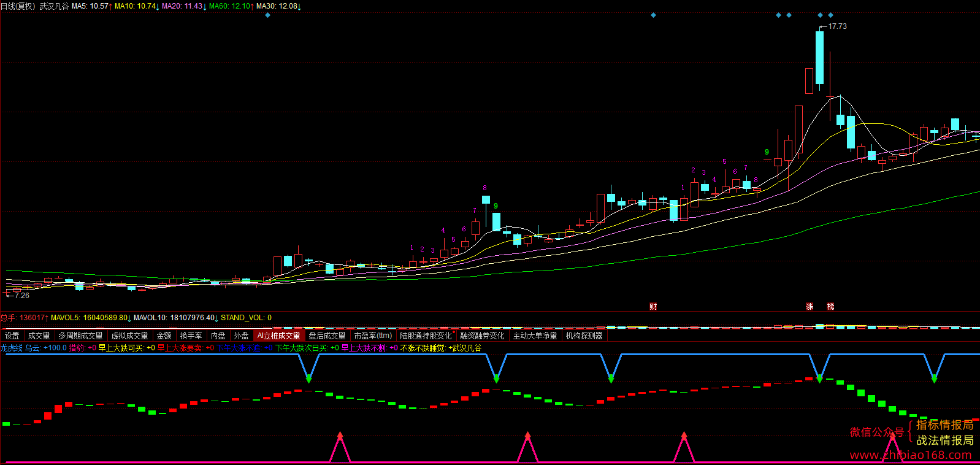This screenshot has height=465, width=980.
Task: Click the blue 下午大涨不追: +0 value
Action: (245, 348)
